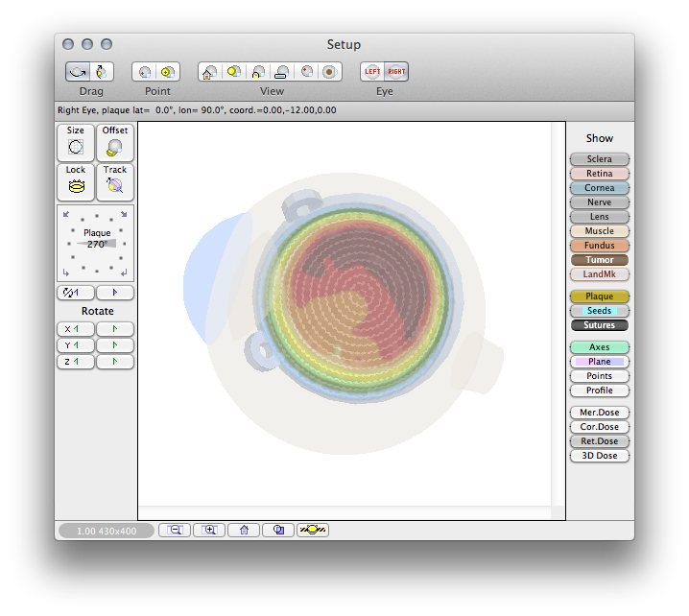Rotate Y backward using left arrow
Viewport: 689px width, 616px height.
76,345
